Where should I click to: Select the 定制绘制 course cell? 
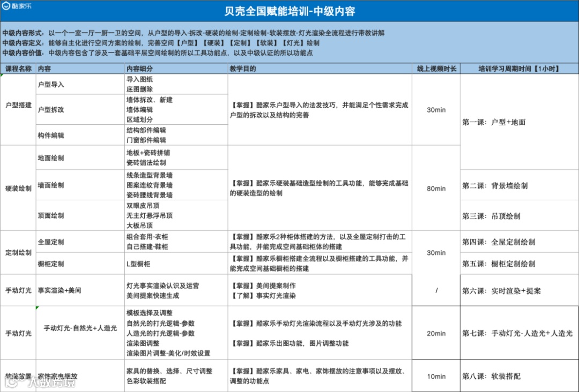click(x=18, y=253)
